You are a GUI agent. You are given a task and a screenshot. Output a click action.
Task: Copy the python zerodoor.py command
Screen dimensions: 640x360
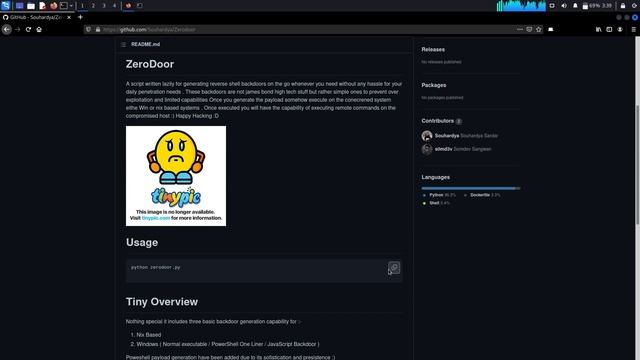pyautogui.click(x=394, y=268)
